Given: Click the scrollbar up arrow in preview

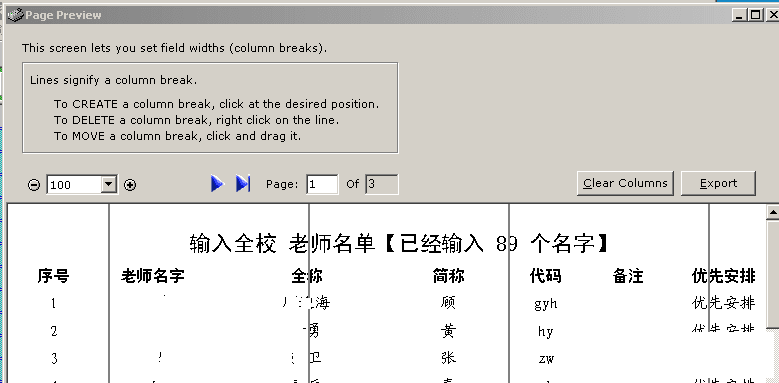Looking at the screenshot, I should (x=773, y=212).
